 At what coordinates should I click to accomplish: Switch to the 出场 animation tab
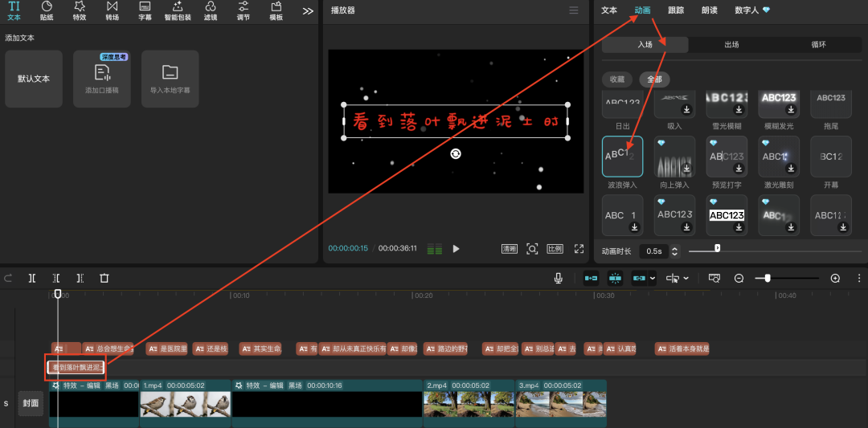pyautogui.click(x=731, y=45)
